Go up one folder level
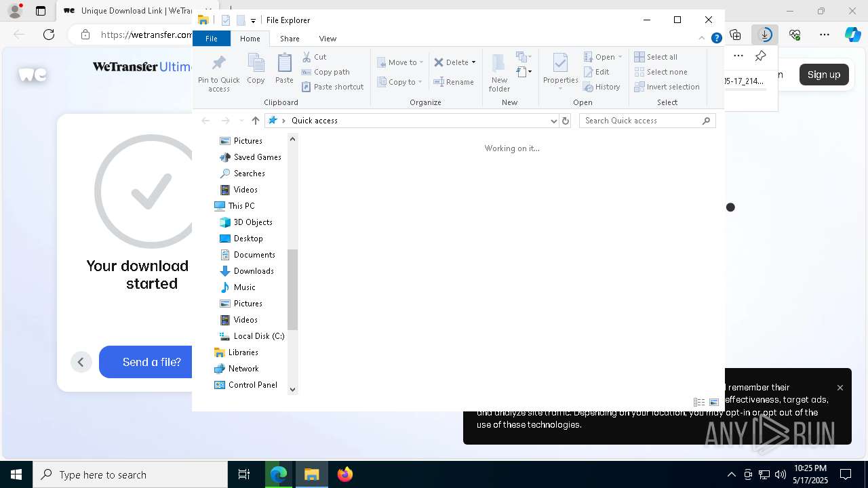The height and width of the screenshot is (488, 868). point(255,121)
